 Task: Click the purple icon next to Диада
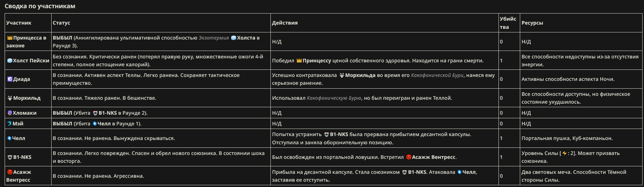tap(10, 79)
